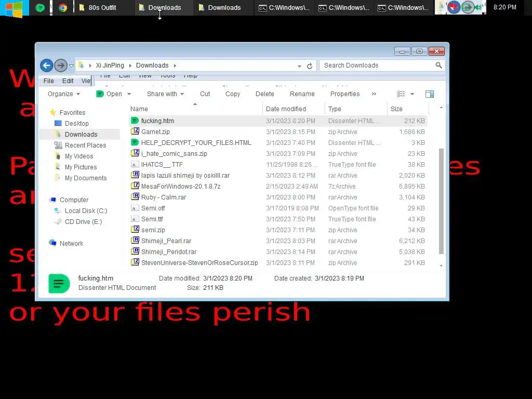The image size is (532, 399).
Task: Select StevenUniverse-StevenOrRoseCursor.zip icon
Action: [x=135, y=262]
